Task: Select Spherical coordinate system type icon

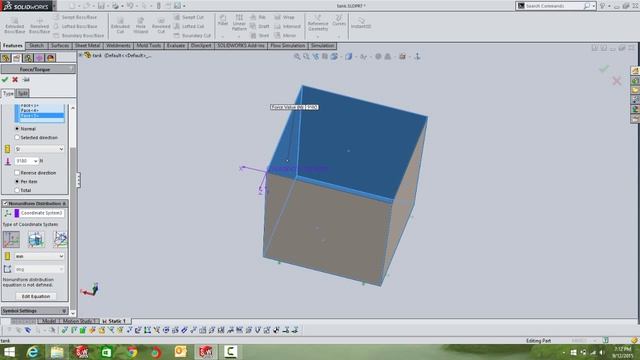Action: tap(60, 239)
